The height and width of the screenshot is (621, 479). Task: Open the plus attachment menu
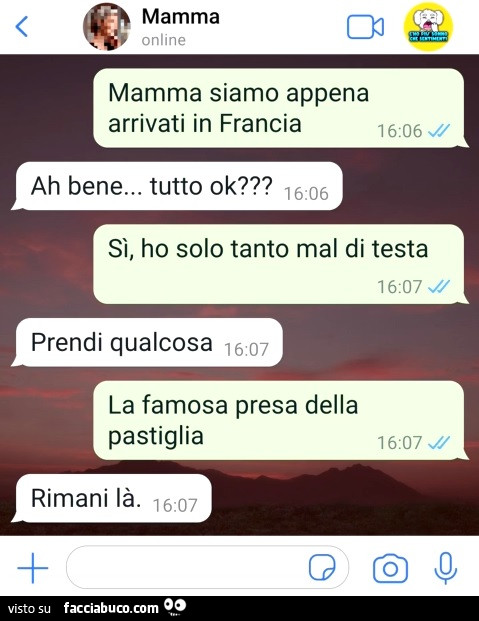coord(33,568)
